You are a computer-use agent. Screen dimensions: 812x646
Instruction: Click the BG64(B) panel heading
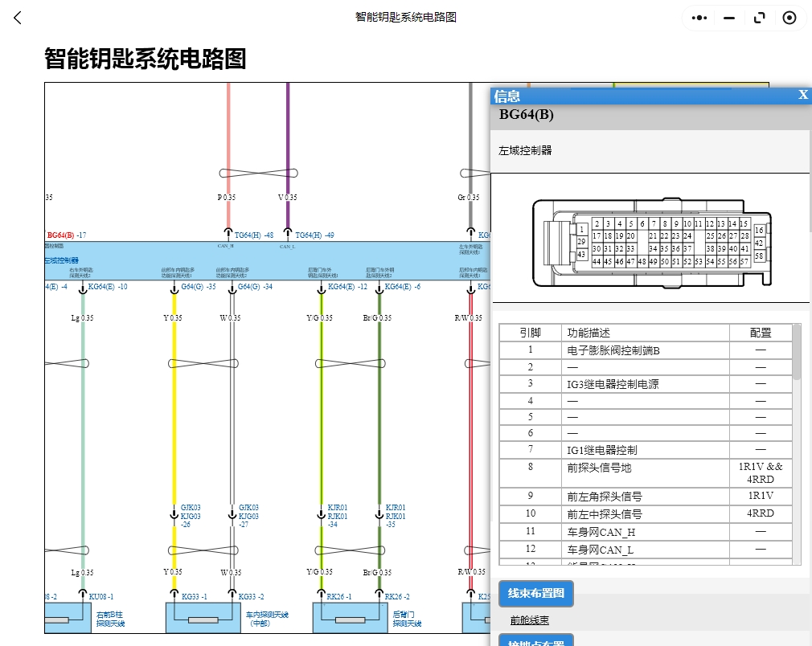[526, 114]
